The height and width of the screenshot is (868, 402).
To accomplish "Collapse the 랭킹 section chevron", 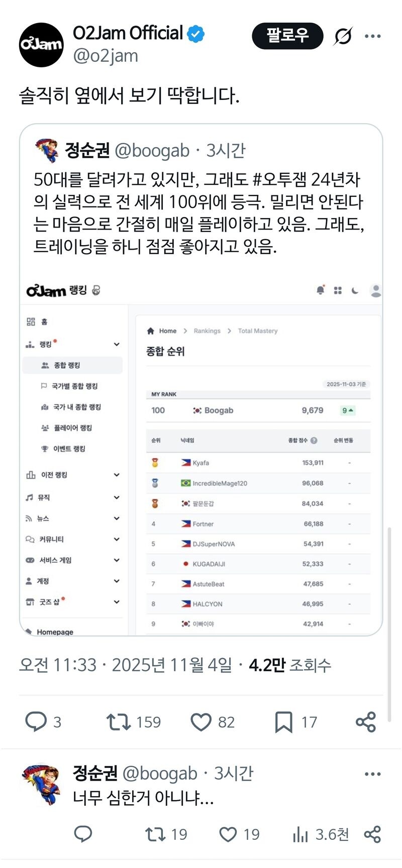I will point(117,344).
